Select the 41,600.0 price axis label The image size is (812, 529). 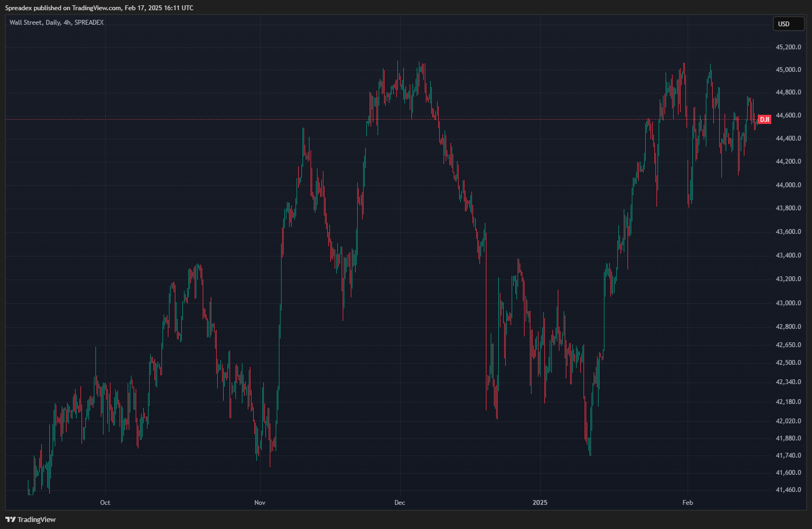[788, 473]
